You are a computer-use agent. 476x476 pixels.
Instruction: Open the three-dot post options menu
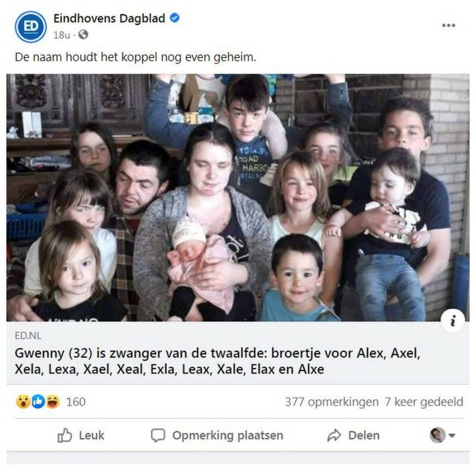pos(449,25)
